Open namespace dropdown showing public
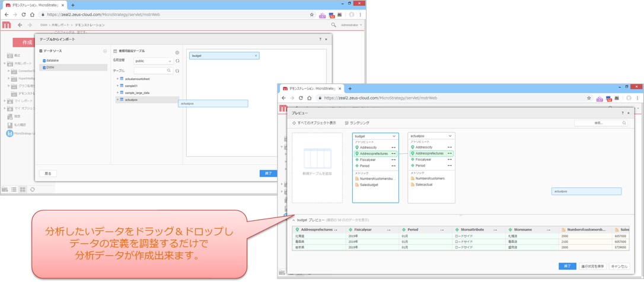The height and width of the screenshot is (282, 644). coord(153,61)
